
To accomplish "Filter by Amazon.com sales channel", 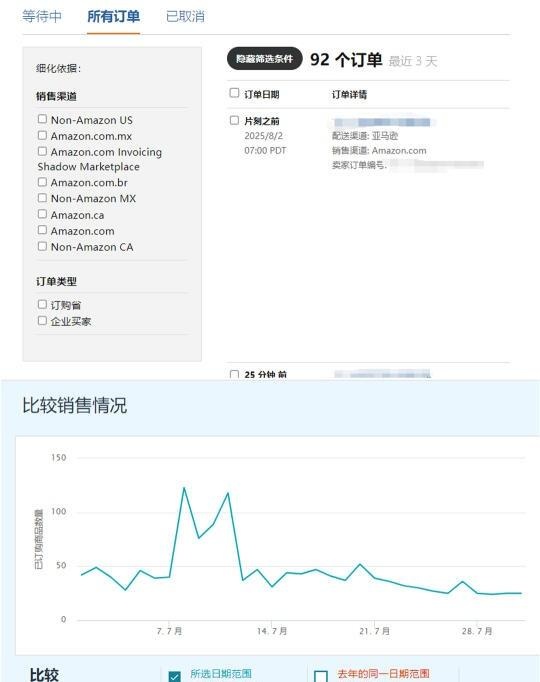I will click(42, 230).
